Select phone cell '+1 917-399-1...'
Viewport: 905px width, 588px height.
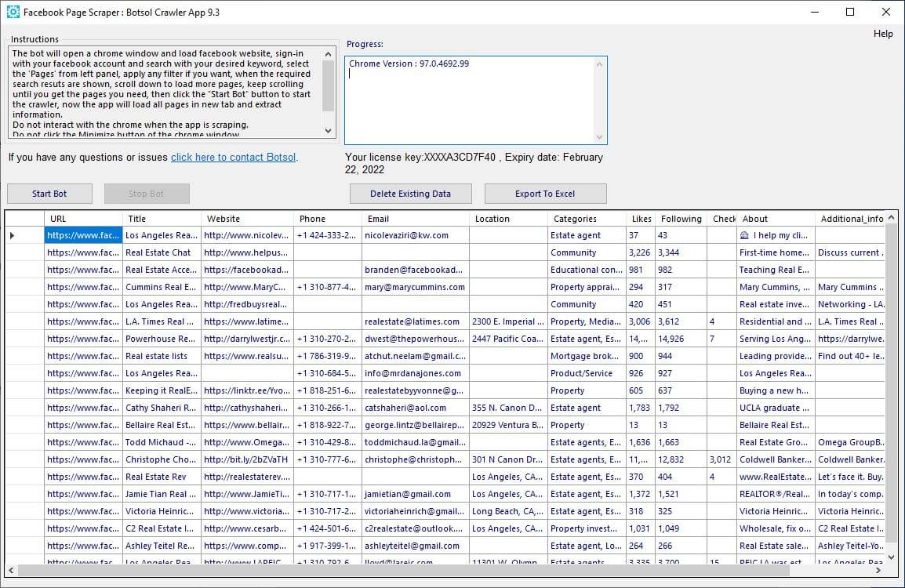328,546
